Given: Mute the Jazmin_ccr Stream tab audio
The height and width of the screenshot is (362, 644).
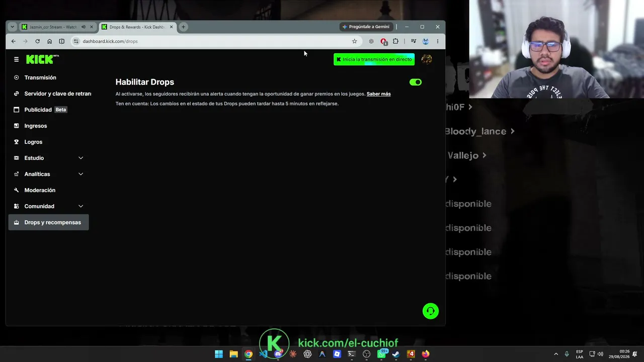Looking at the screenshot, I should click(x=84, y=27).
